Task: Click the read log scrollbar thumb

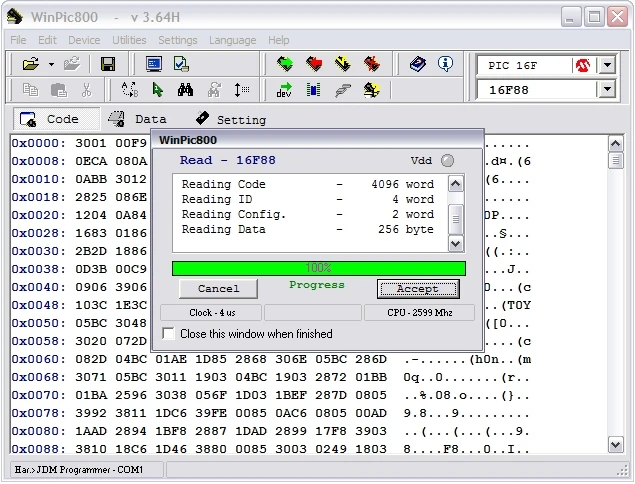Action: pyautogui.click(x=456, y=219)
